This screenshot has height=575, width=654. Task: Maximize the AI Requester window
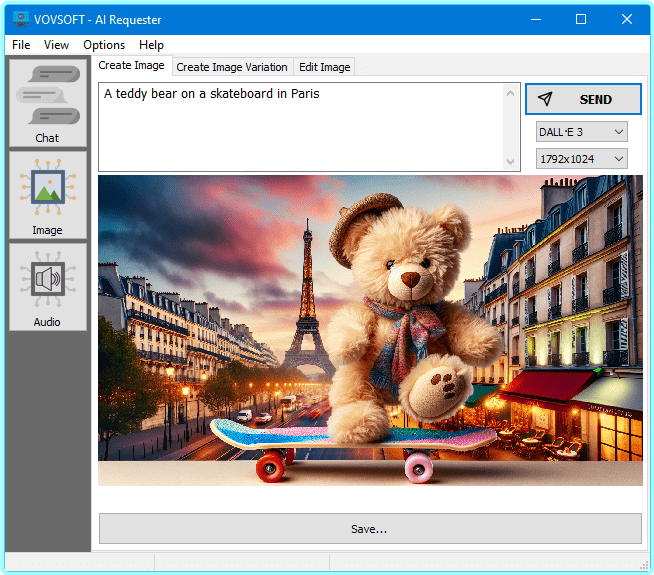click(581, 19)
